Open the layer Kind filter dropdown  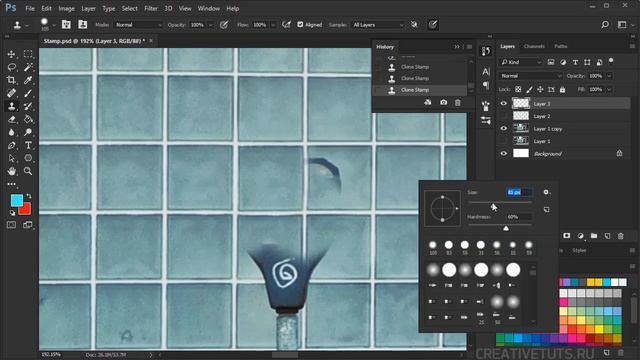coord(521,62)
